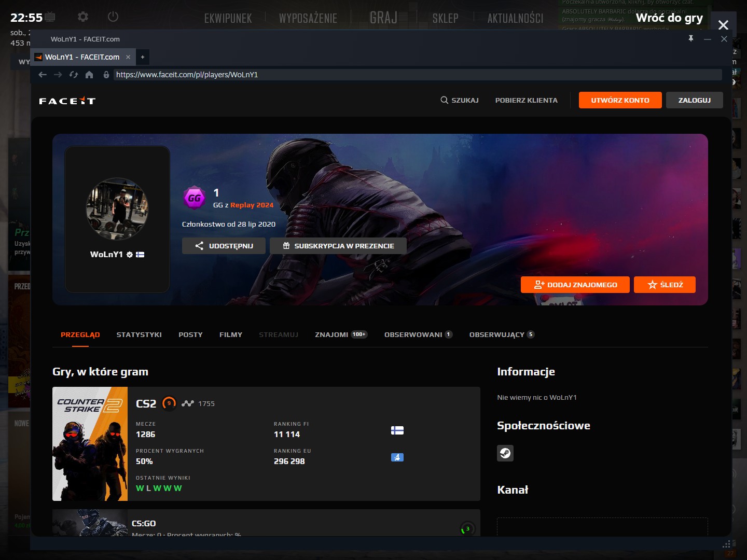Click the CS2 skill level 9 icon
Viewport: 747px width, 560px height.
point(169,403)
